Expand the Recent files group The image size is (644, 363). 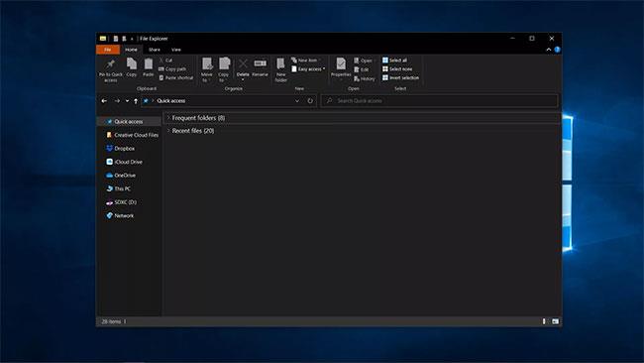[168, 131]
